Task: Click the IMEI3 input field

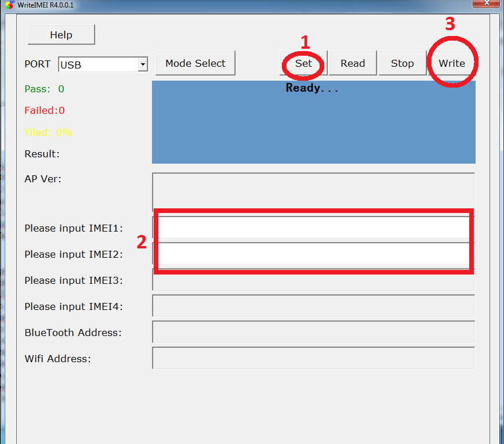Action: [313, 280]
